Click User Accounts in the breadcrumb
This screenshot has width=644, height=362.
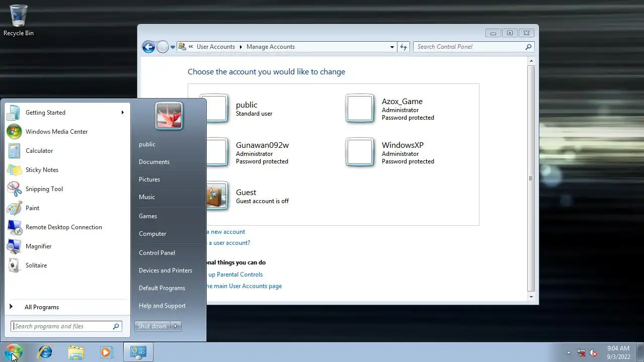point(216,47)
